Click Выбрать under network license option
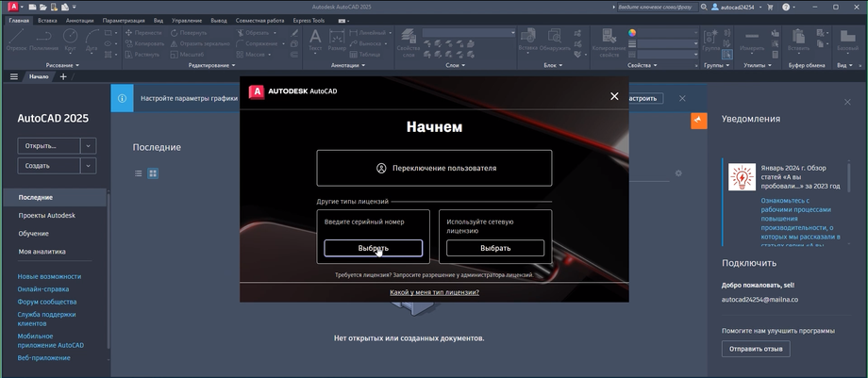 click(495, 248)
